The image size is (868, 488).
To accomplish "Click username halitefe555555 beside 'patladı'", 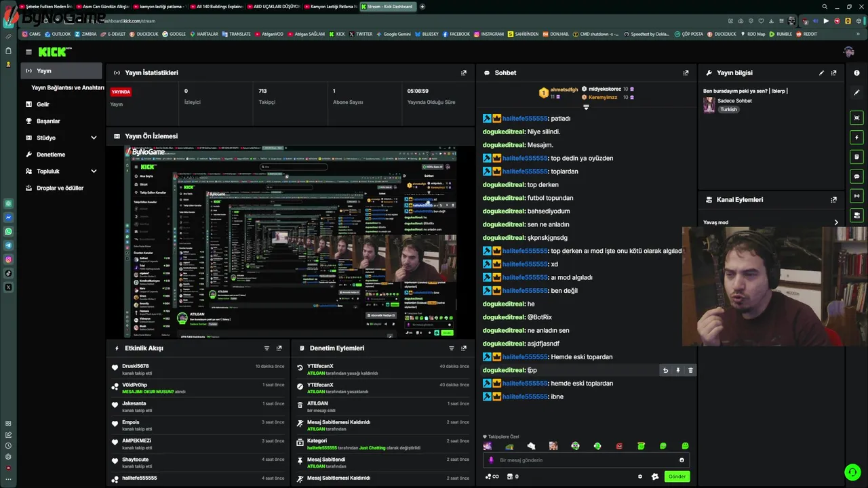I will [525, 119].
